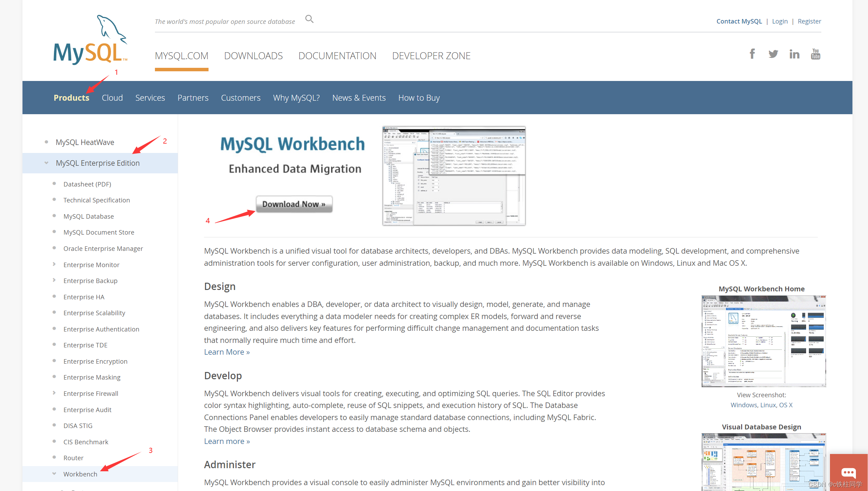The height and width of the screenshot is (491, 868).
Task: Click the Download Now button
Action: [294, 204]
